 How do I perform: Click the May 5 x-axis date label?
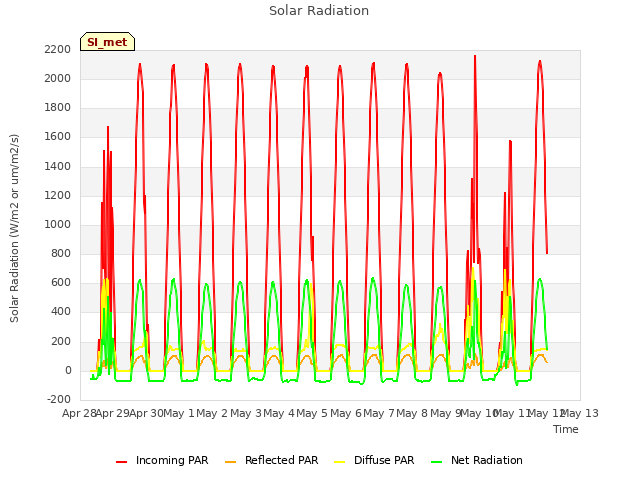tap(312, 413)
